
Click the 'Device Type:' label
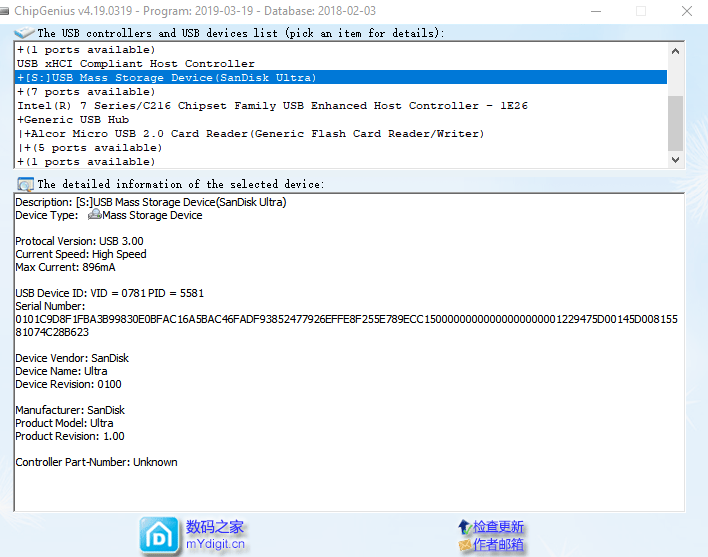point(47,215)
